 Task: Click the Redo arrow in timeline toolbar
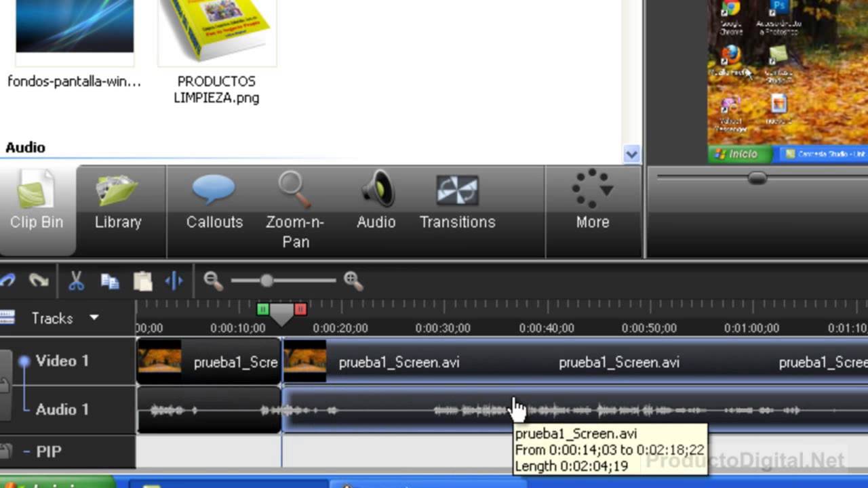click(39, 281)
